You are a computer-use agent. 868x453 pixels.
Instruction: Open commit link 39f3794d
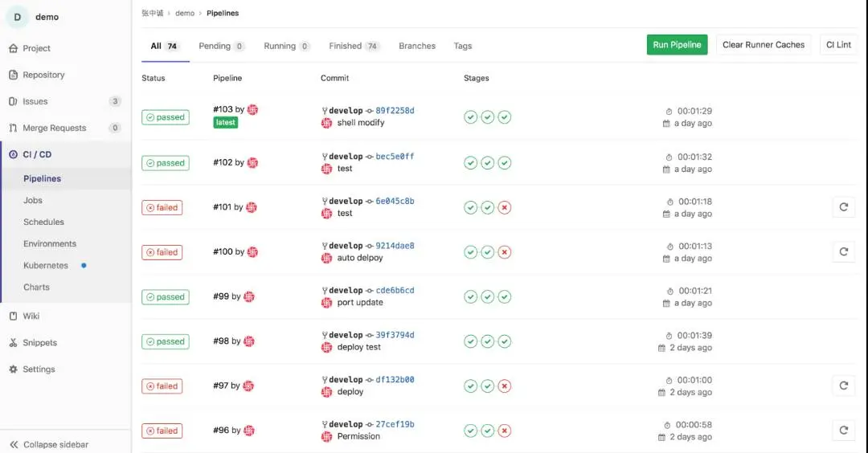click(x=395, y=335)
